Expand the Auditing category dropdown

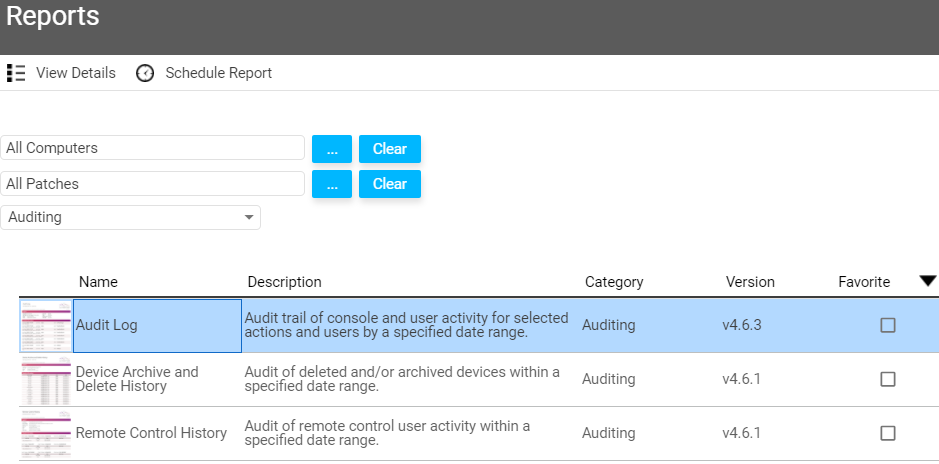(131, 217)
